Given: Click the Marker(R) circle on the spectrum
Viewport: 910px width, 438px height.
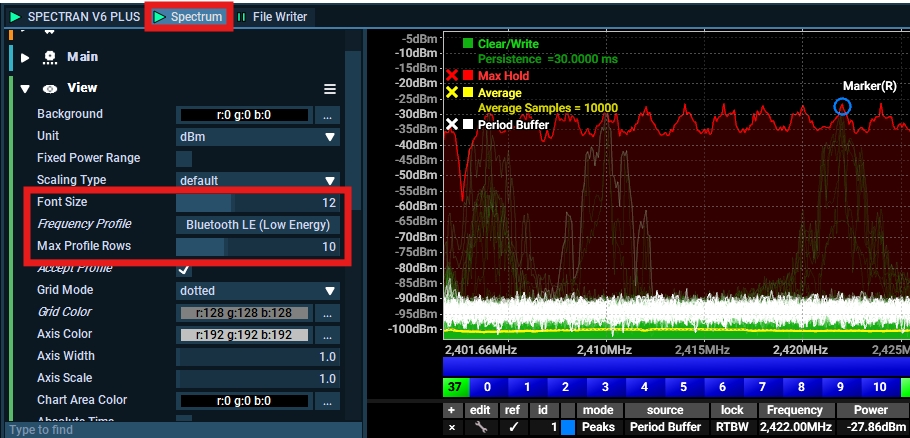Looking at the screenshot, I should click(x=842, y=107).
